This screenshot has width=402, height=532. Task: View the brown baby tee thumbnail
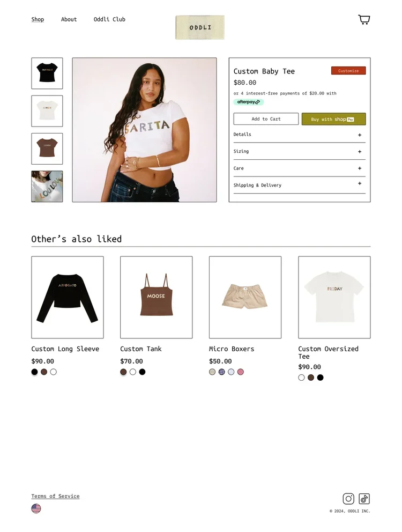click(x=47, y=149)
